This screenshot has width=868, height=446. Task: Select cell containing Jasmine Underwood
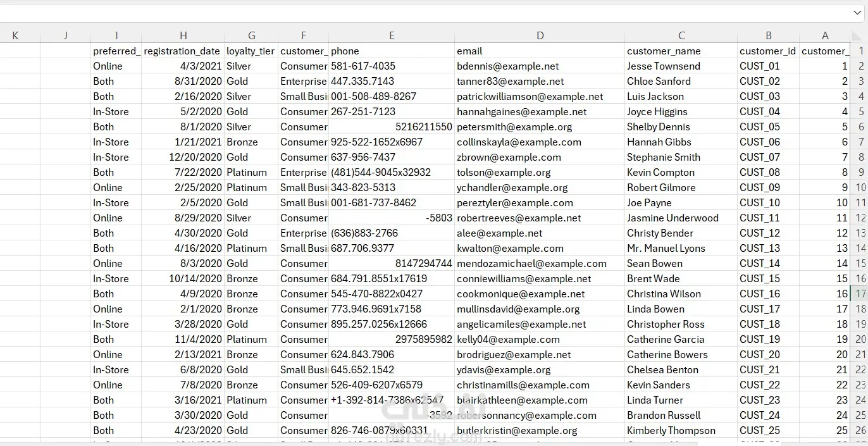click(x=681, y=218)
